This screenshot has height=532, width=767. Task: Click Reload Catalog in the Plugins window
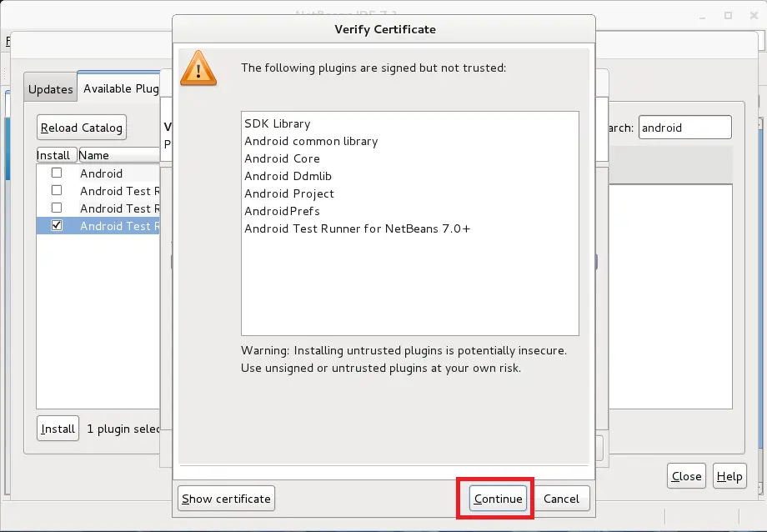tap(82, 128)
